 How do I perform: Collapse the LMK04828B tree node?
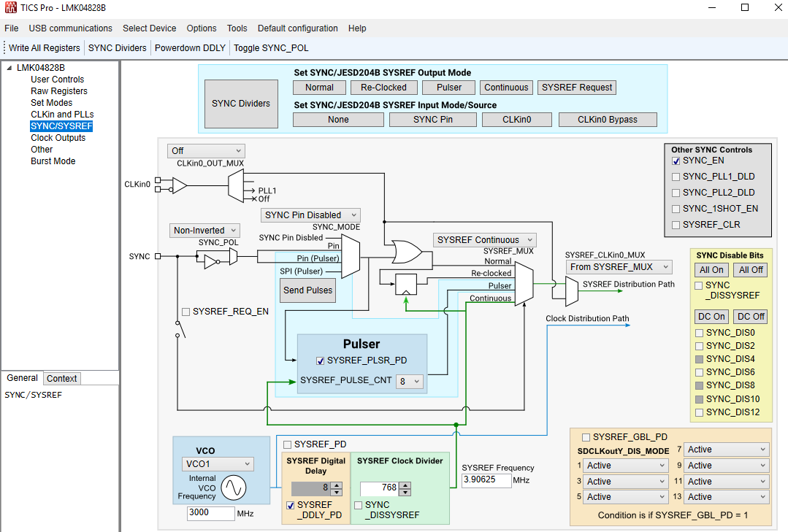pyautogui.click(x=9, y=68)
